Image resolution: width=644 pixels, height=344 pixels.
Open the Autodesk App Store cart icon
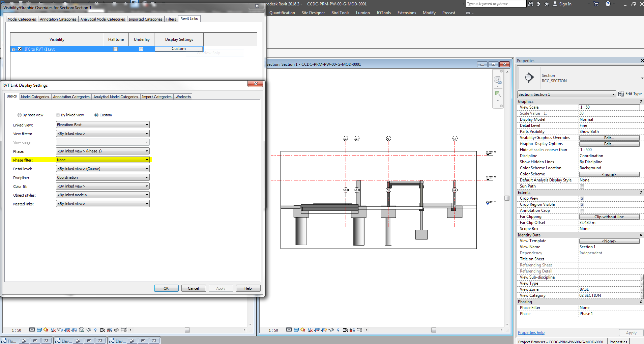[596, 4]
